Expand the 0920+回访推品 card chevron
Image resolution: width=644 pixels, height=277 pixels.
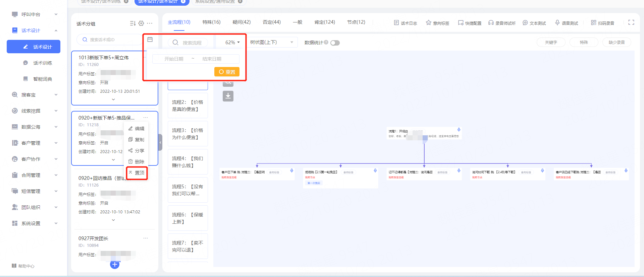click(113, 220)
